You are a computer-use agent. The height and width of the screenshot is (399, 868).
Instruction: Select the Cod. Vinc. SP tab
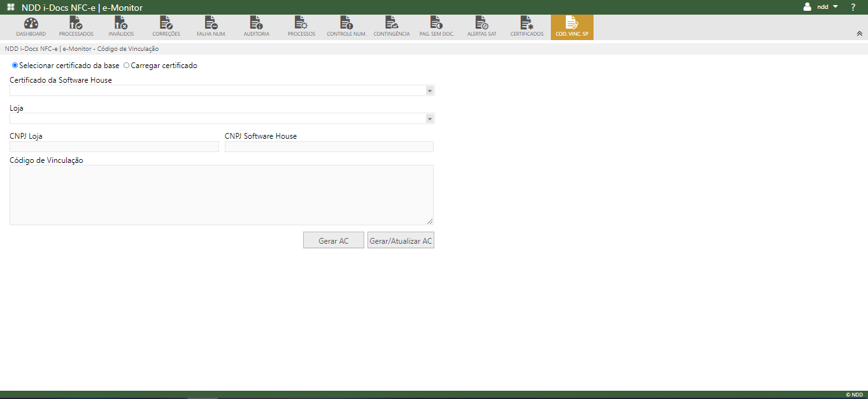pyautogui.click(x=572, y=27)
